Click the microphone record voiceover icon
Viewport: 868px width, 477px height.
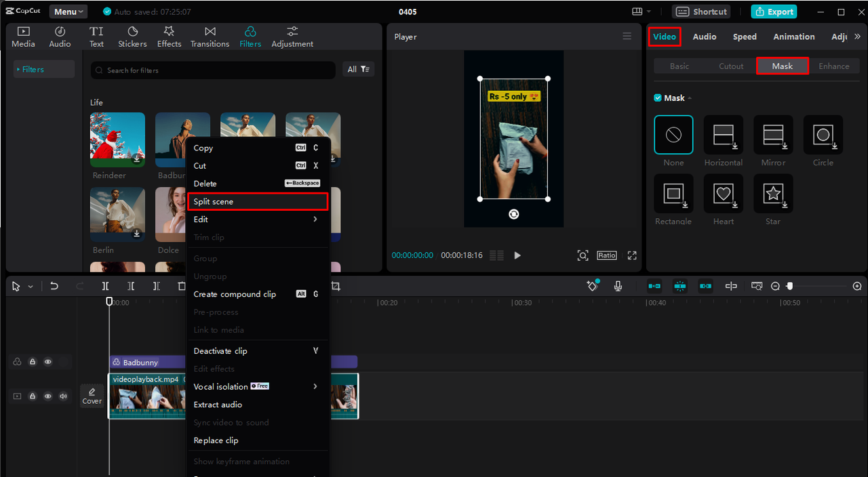(618, 286)
